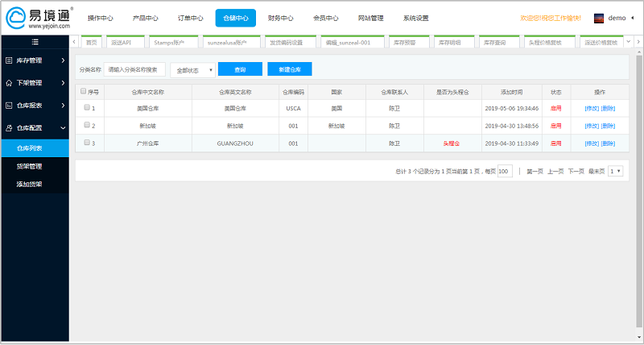
Task: Click 修改 link for 新加坡 warehouse
Action: click(x=592, y=126)
